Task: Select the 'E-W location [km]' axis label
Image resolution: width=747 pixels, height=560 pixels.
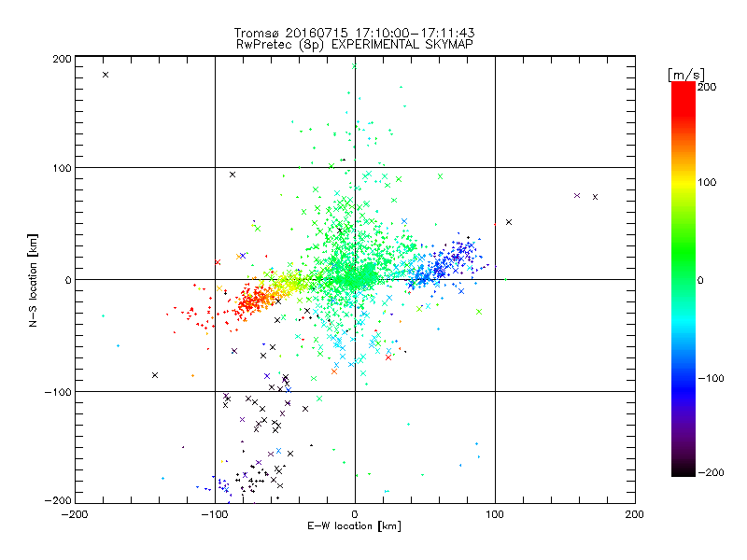Action: 354,526
